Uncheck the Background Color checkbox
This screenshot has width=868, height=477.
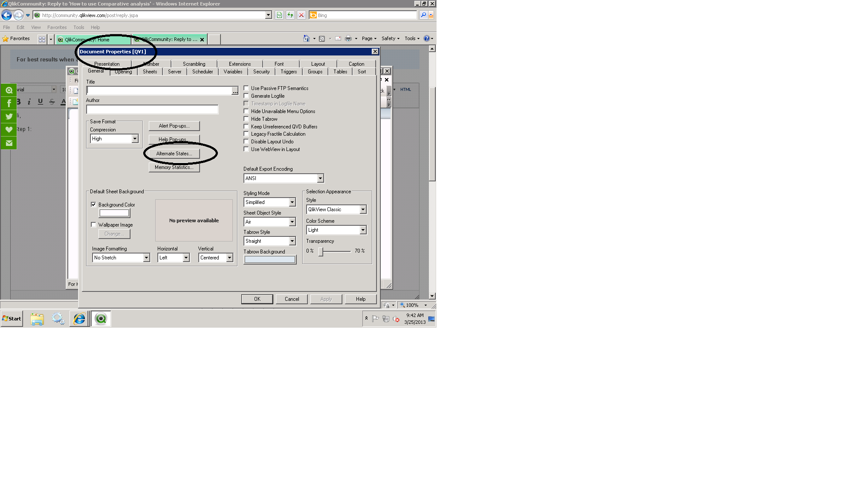click(93, 205)
